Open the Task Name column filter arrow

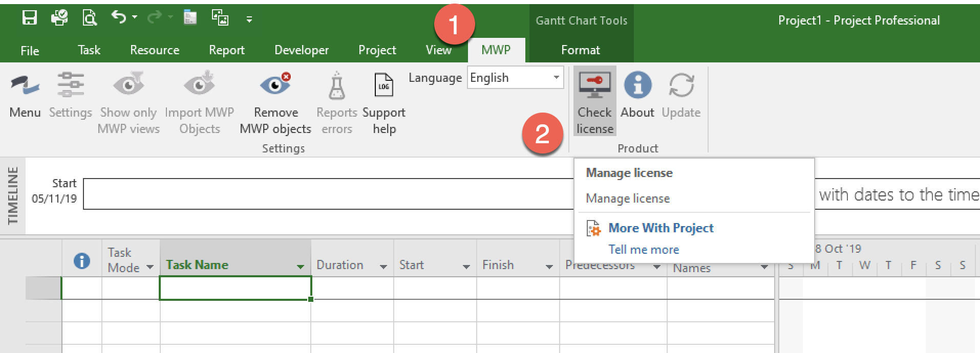[301, 267]
